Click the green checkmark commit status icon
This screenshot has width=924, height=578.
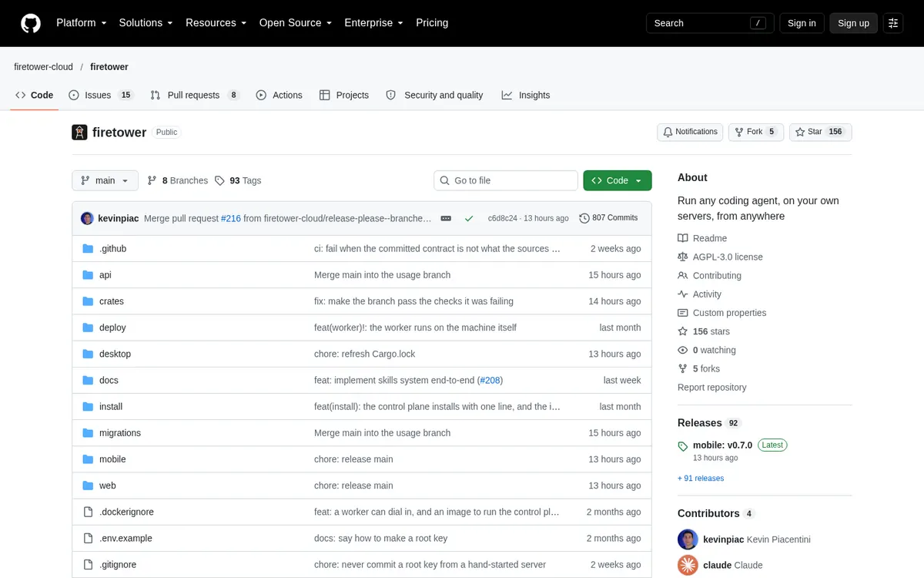[469, 218]
